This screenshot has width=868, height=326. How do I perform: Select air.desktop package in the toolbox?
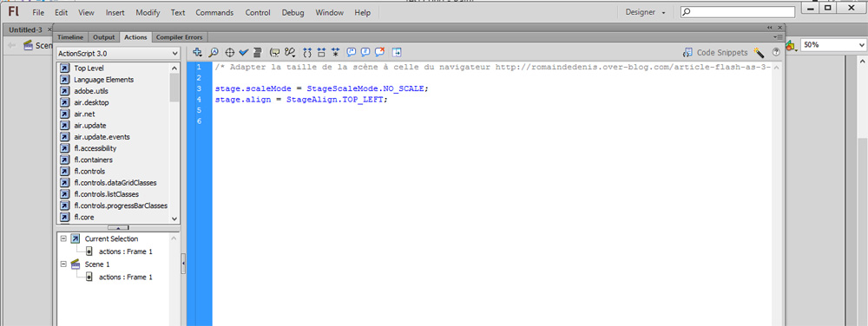91,103
